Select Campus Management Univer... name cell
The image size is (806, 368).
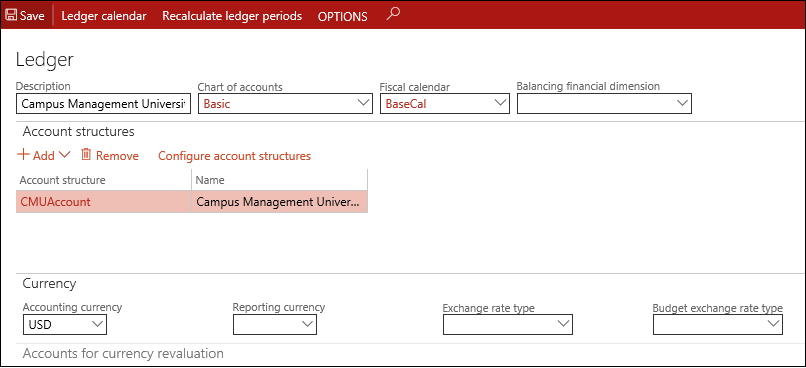tap(280, 202)
